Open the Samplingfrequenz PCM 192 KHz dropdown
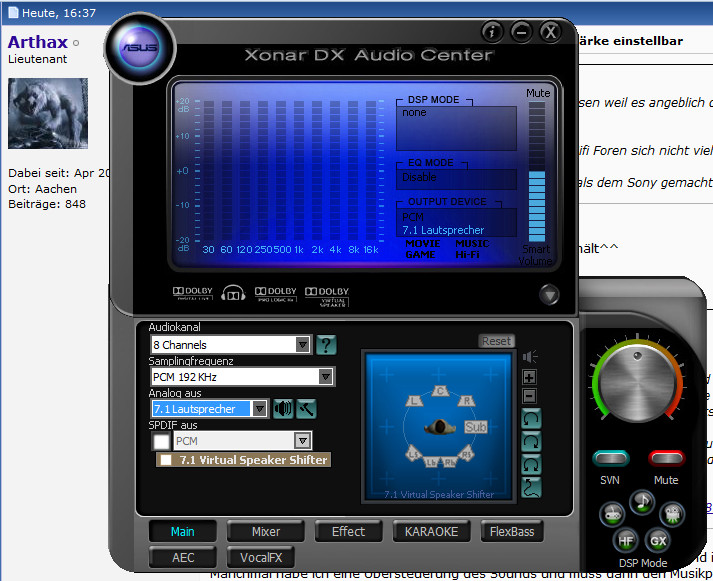 click(242, 376)
